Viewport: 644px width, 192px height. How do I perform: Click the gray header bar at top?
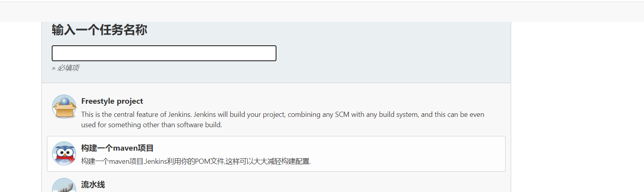click(x=318, y=12)
